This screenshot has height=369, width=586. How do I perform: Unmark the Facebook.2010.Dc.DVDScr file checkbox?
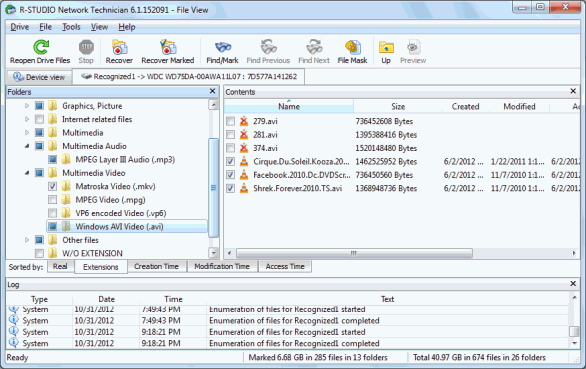point(231,175)
